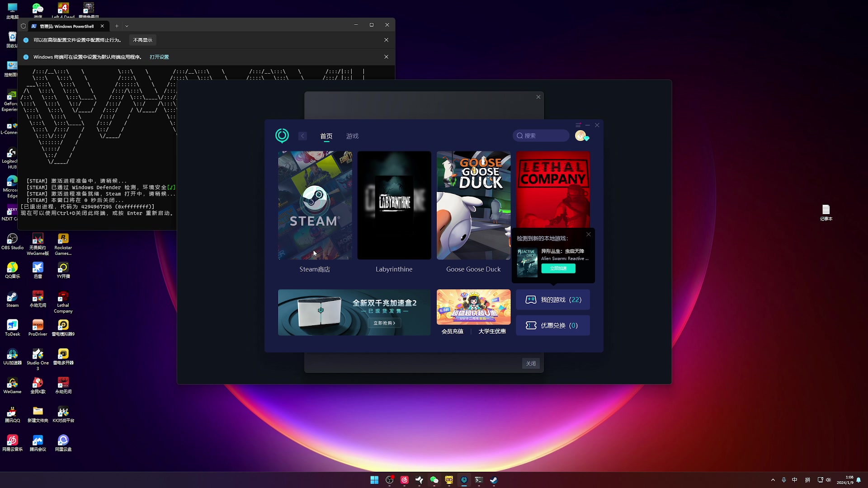The width and height of the screenshot is (868, 488).
Task: Select the Rockstar Games desktop icon
Action: tap(63, 244)
